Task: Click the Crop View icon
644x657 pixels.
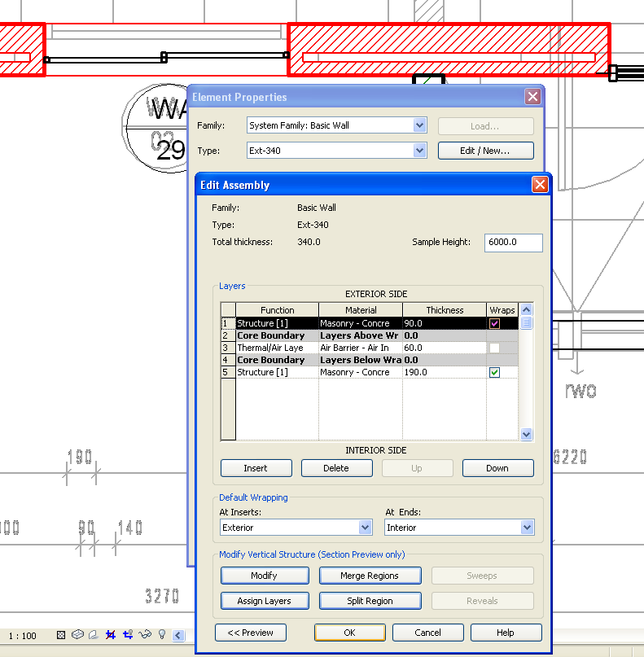Action: tap(111, 635)
